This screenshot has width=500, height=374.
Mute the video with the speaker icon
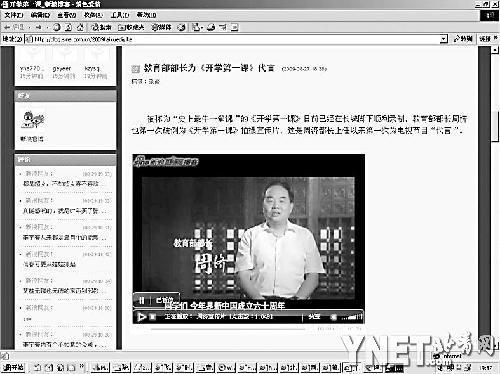click(x=334, y=317)
